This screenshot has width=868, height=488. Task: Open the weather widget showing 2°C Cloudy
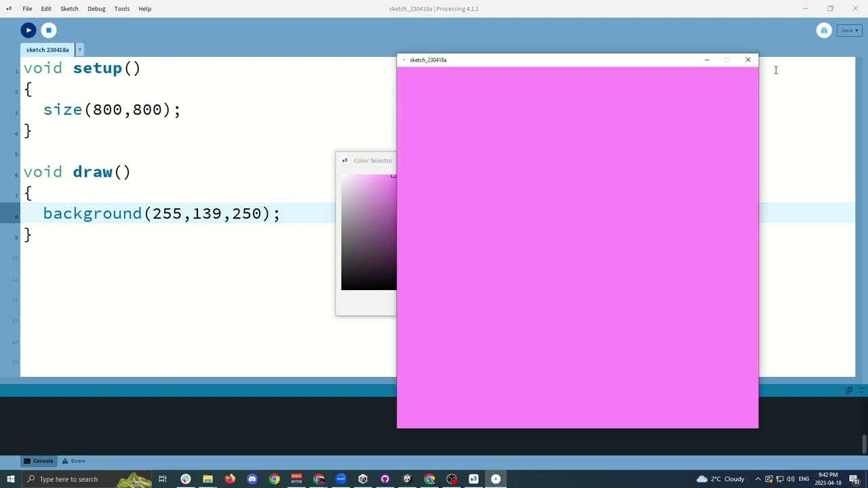(720, 479)
